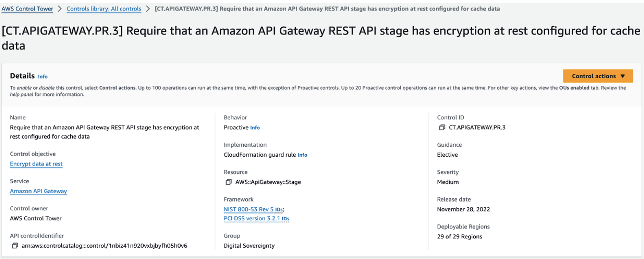Copy the Control ID CT.APIGATEWAY.PR.3

point(442,127)
